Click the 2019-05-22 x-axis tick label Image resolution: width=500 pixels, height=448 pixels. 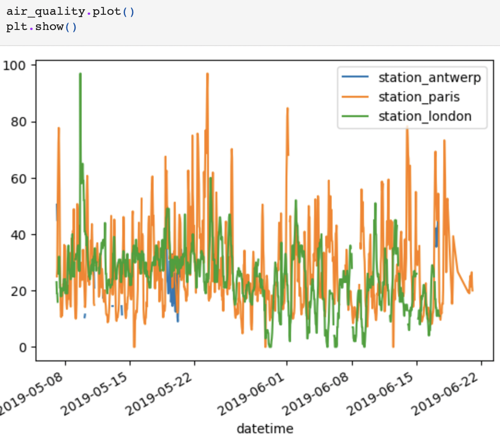click(159, 394)
